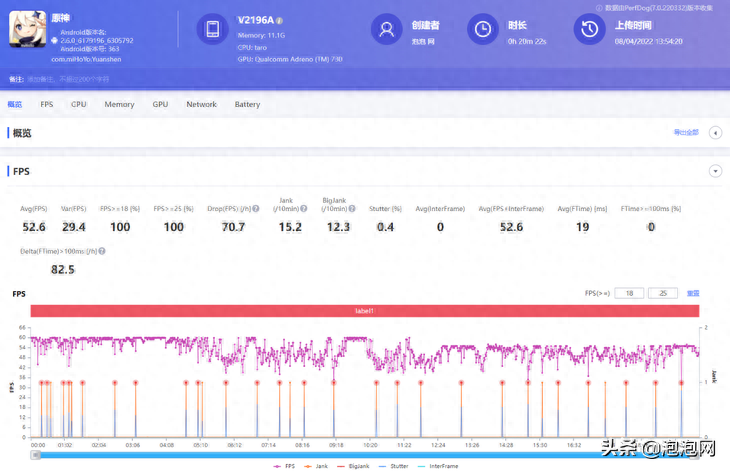Open the CPU tab
730x471 pixels.
(79, 104)
